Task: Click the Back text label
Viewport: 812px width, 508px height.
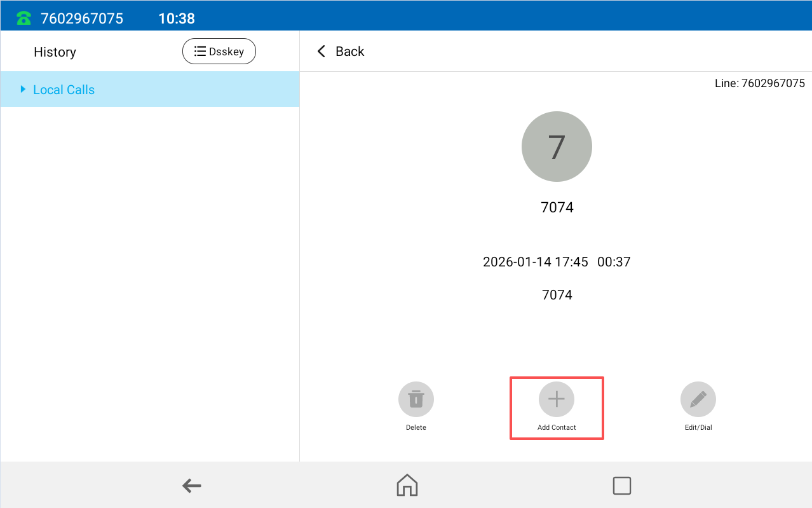Action: click(x=349, y=51)
